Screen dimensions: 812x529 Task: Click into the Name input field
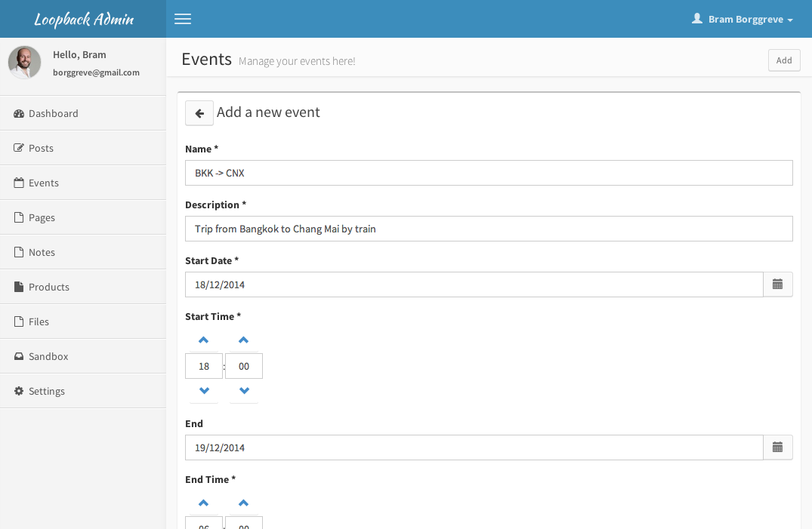pyautogui.click(x=489, y=173)
